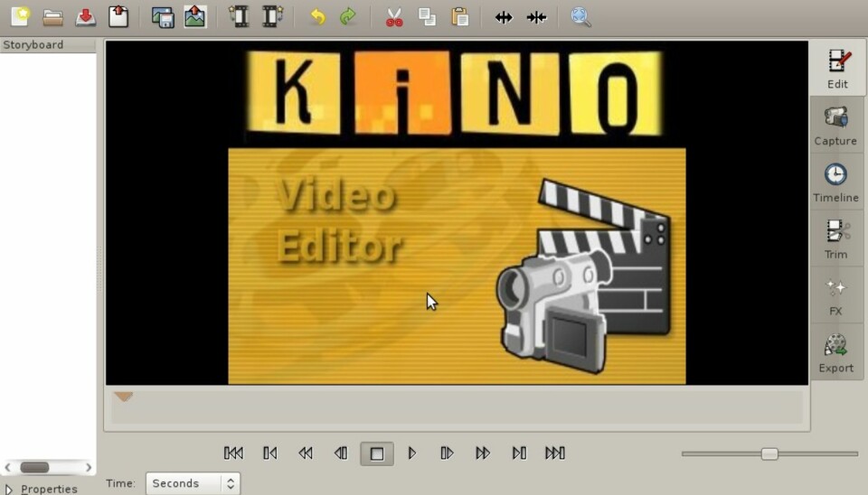The height and width of the screenshot is (495, 868).
Task: Paste the scene from clipboard
Action: tap(459, 17)
